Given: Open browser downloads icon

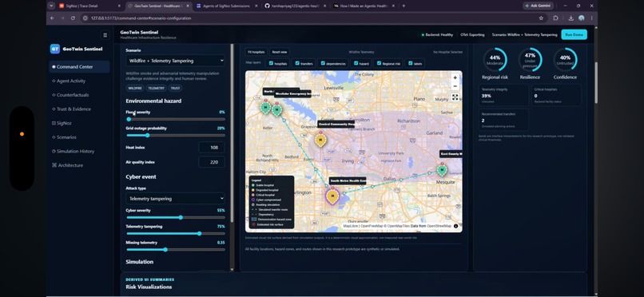Looking at the screenshot, I should pyautogui.click(x=571, y=18).
